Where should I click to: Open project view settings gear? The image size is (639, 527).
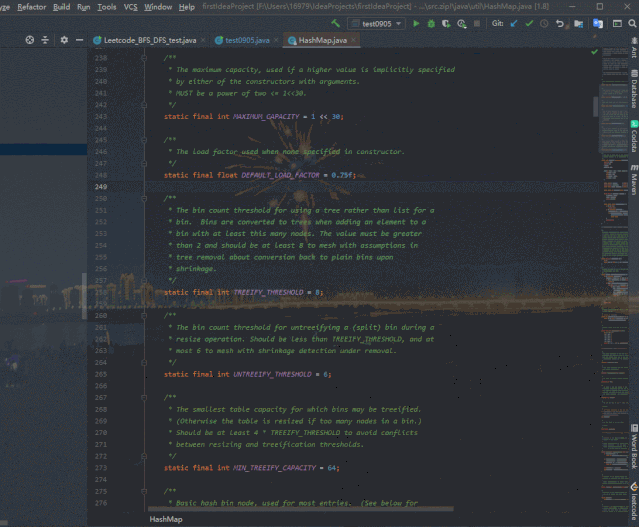tap(65, 40)
